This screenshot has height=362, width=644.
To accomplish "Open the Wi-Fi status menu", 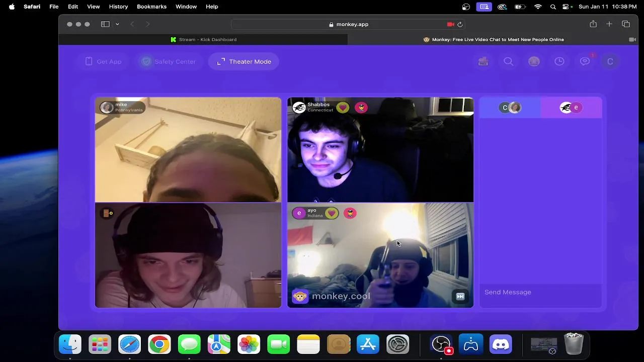I will (538, 7).
